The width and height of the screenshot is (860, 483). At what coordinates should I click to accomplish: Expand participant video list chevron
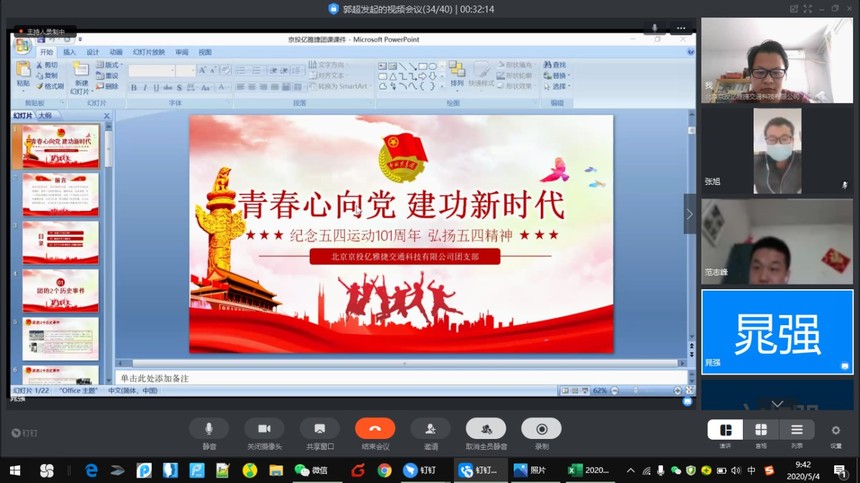777,404
